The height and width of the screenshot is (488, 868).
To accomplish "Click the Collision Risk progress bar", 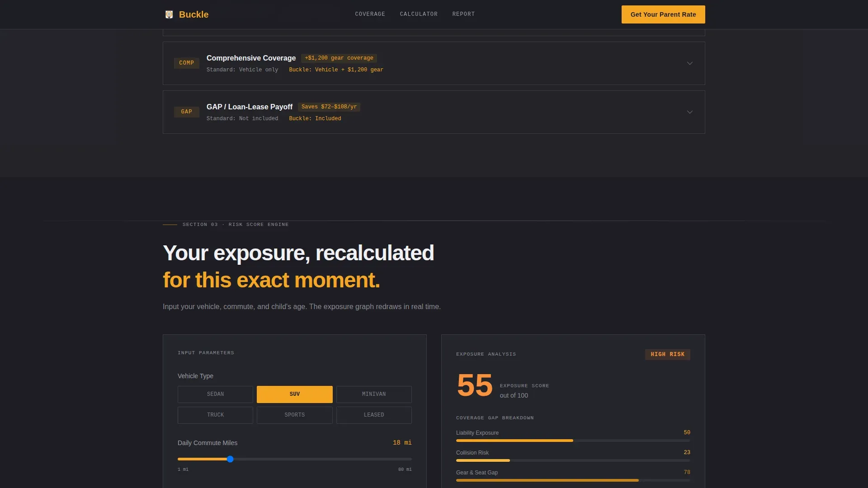I will (x=573, y=460).
